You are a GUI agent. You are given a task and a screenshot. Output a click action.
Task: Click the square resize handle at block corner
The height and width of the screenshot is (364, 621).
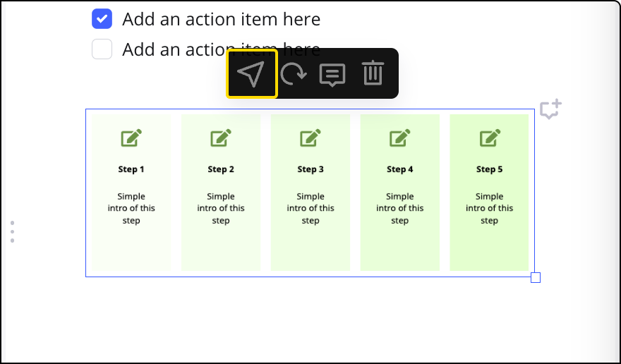536,277
